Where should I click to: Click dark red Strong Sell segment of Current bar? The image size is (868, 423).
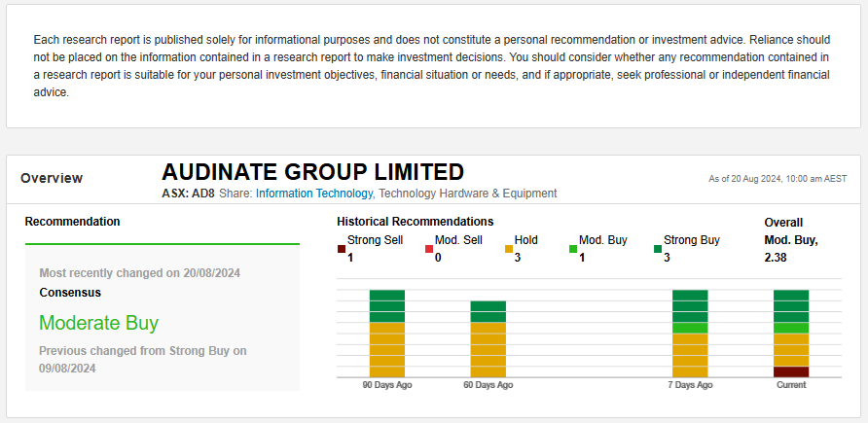[x=791, y=371]
